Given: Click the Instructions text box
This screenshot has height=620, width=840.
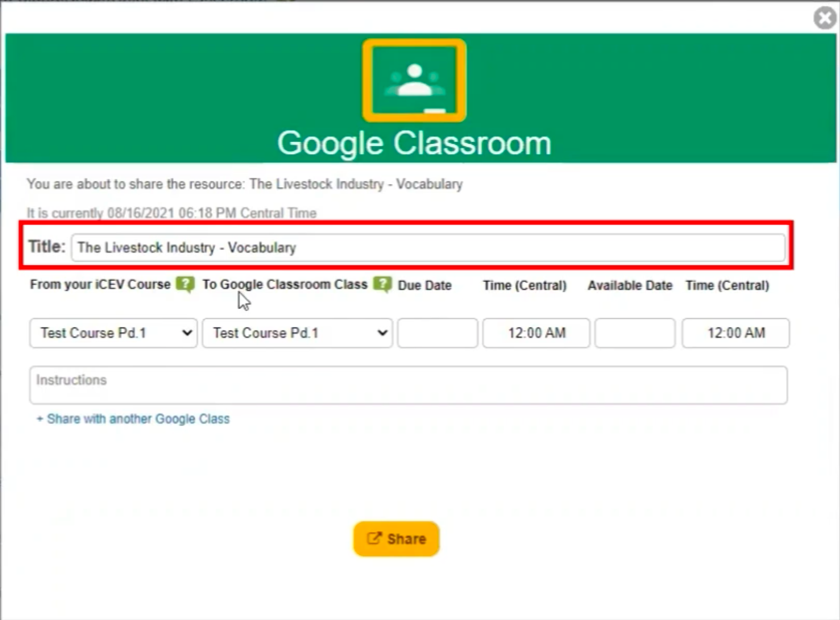Looking at the screenshot, I should click(x=408, y=385).
